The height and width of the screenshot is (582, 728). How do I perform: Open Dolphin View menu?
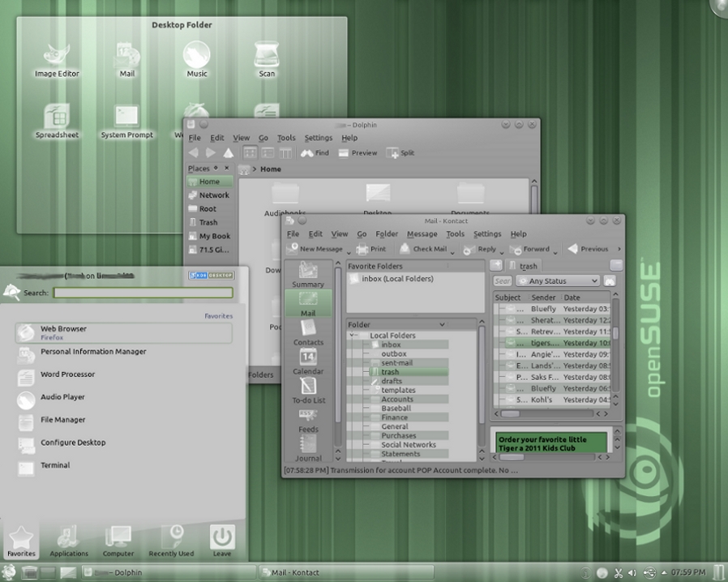(x=241, y=138)
